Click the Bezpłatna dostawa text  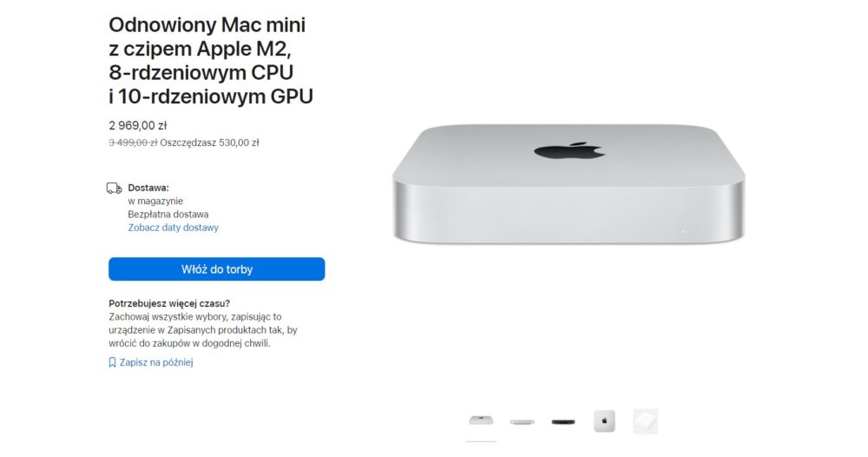pyautogui.click(x=168, y=215)
